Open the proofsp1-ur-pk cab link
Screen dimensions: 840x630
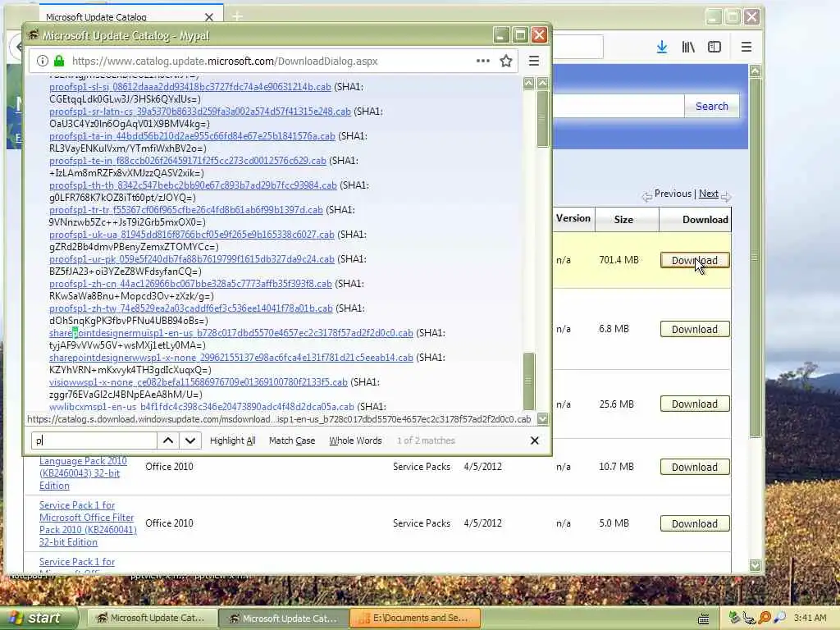point(192,259)
